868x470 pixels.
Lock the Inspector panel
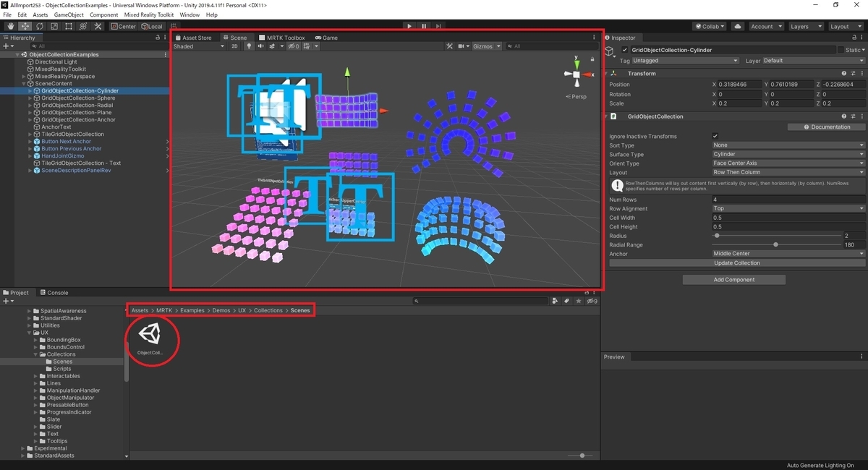(853, 38)
